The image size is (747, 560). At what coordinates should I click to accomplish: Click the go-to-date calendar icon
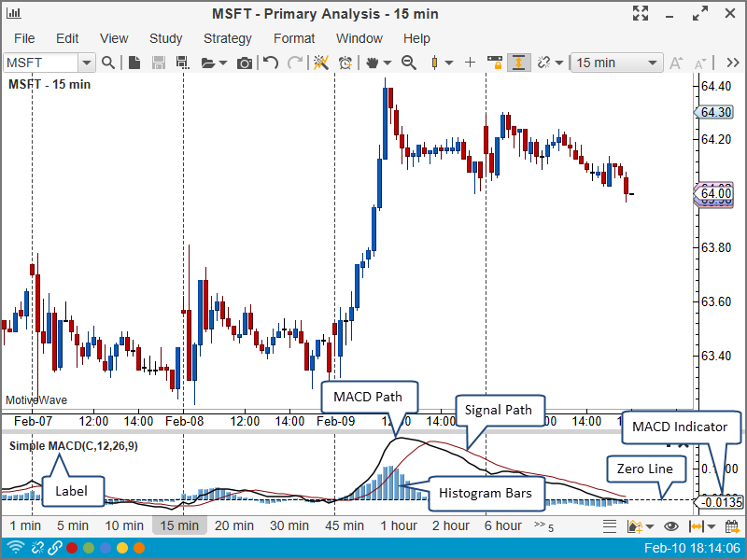click(x=732, y=526)
